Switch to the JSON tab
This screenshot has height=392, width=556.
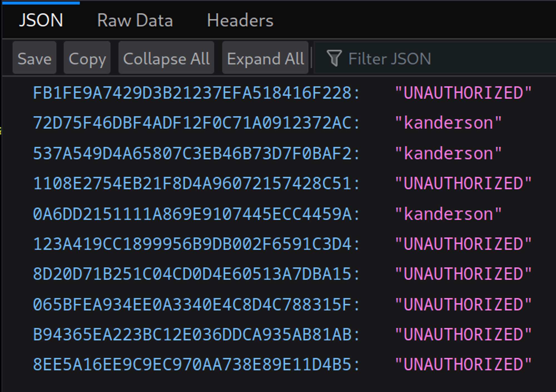[41, 21]
